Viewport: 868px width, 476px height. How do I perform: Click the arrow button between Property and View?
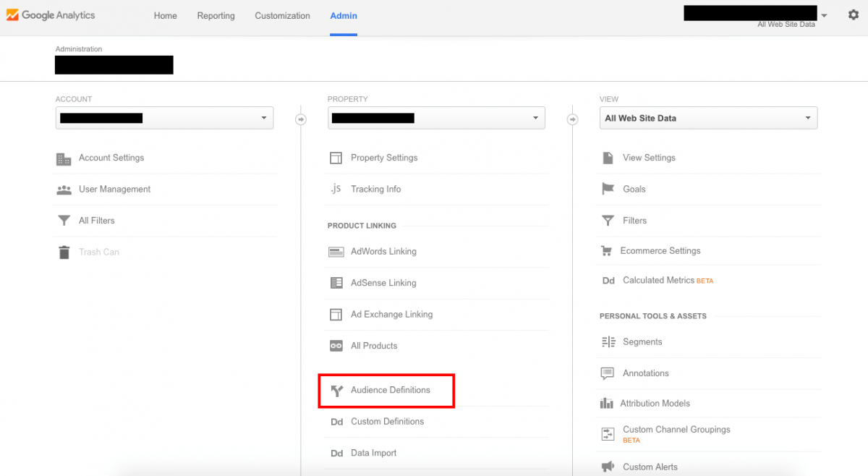click(x=573, y=119)
